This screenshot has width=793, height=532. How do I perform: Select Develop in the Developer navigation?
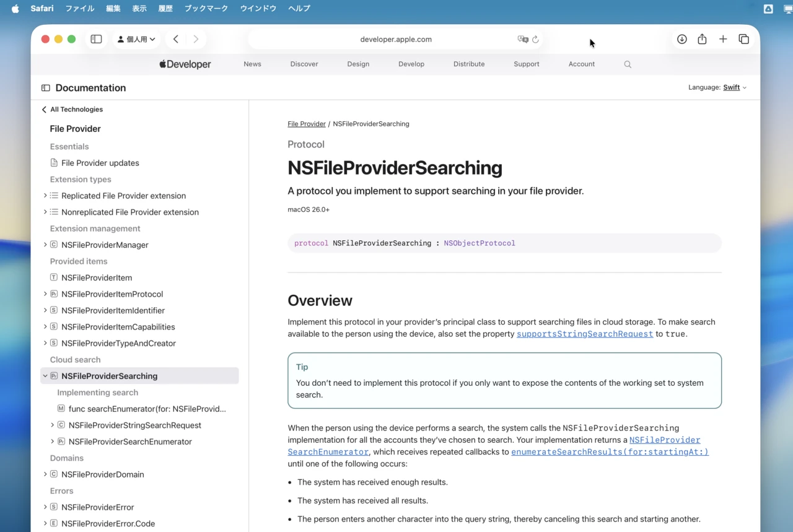411,64
